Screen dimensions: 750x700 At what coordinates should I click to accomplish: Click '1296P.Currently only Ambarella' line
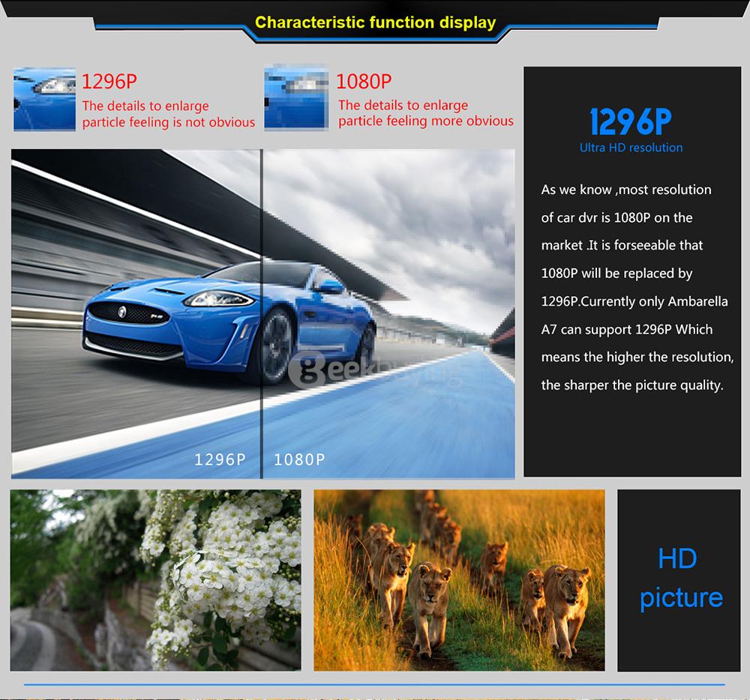coord(634,301)
